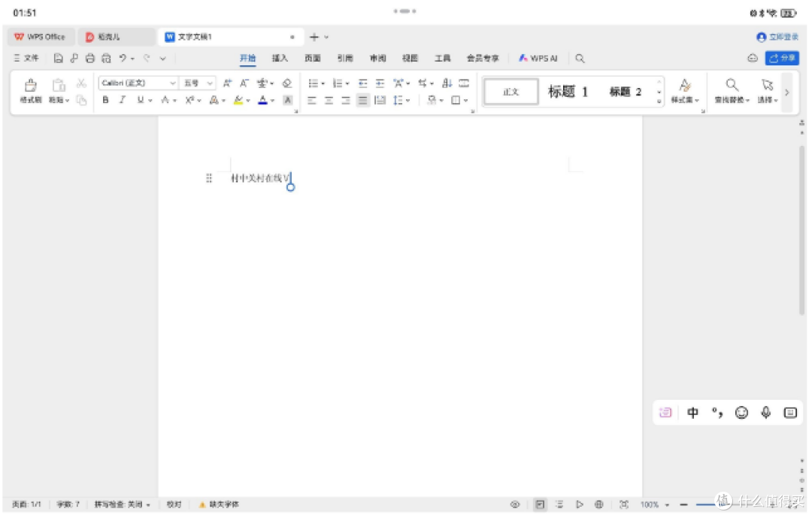The image size is (812, 518).
Task: Click the Print icon in quick toolbar
Action: point(90,58)
